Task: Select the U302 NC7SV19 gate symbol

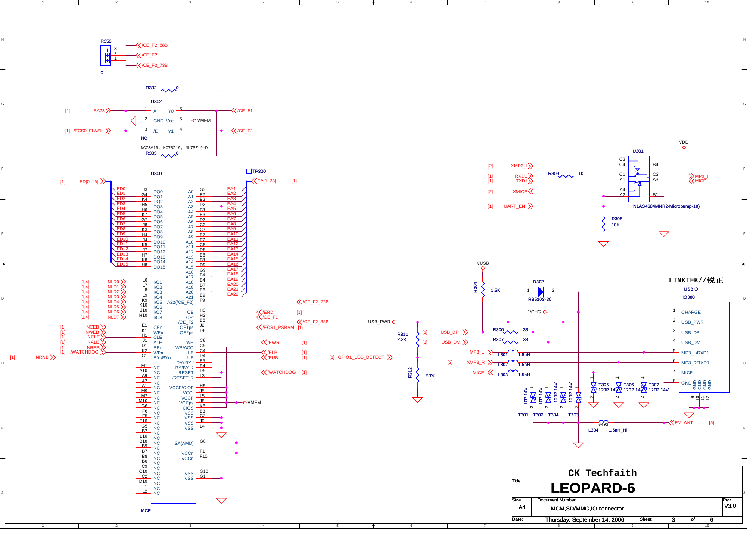Action: (165, 121)
